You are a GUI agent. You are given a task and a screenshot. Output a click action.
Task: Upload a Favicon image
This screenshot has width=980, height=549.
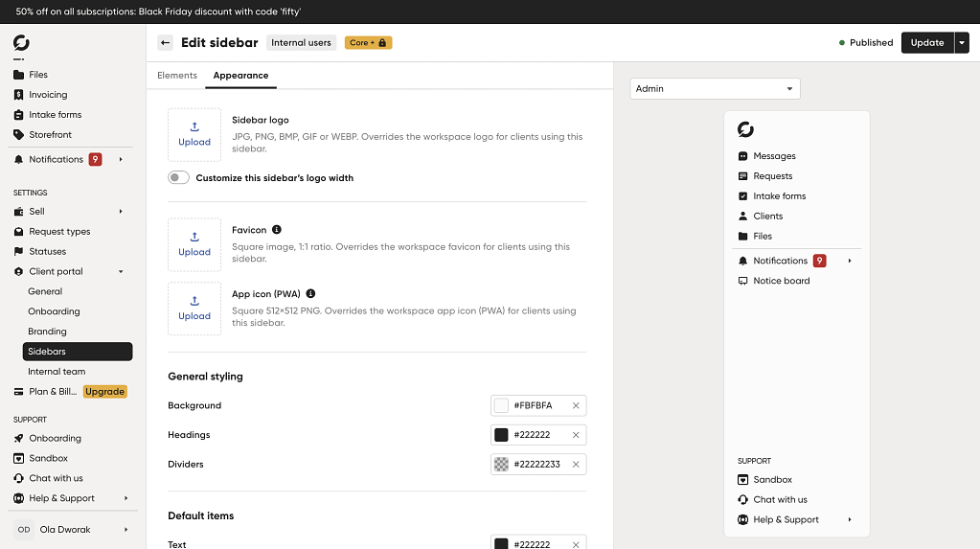(194, 244)
